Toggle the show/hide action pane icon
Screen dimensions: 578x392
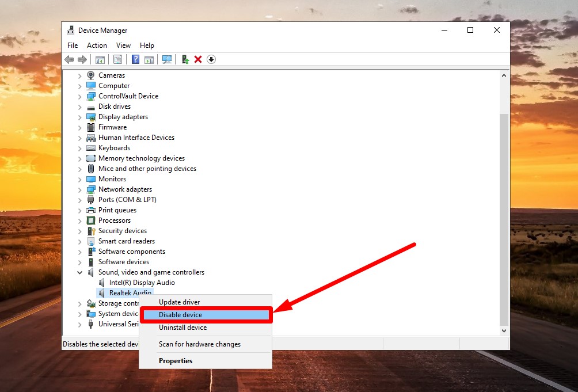(x=149, y=59)
